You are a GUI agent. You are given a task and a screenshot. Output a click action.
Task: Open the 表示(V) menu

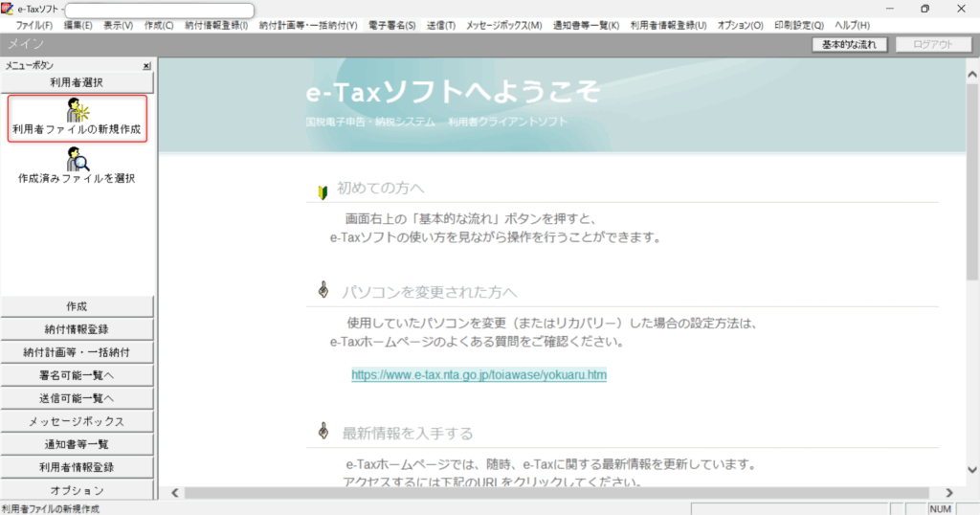pos(118,26)
